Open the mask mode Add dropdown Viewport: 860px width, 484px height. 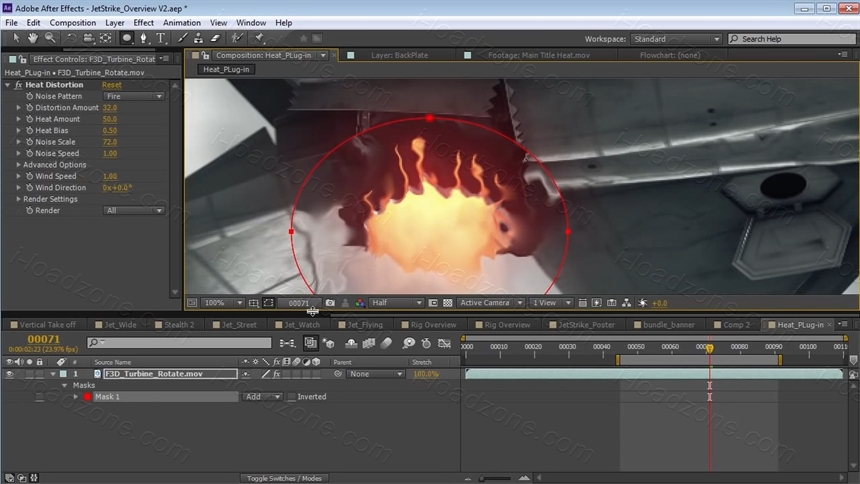point(262,396)
